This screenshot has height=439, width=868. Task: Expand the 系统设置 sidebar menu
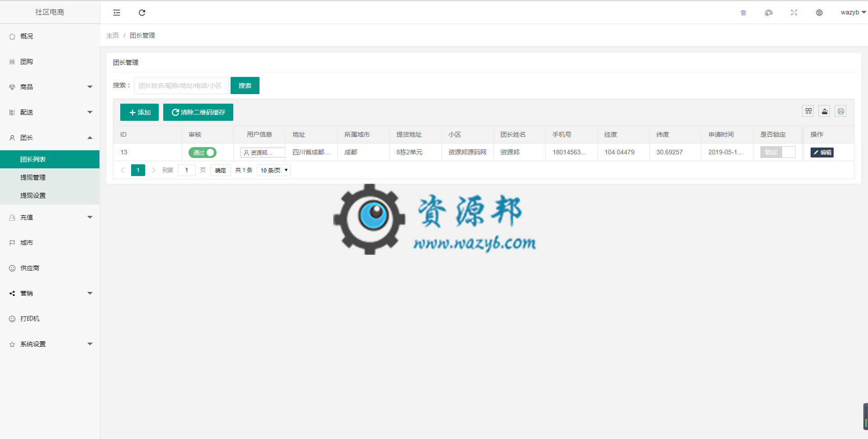[50, 344]
